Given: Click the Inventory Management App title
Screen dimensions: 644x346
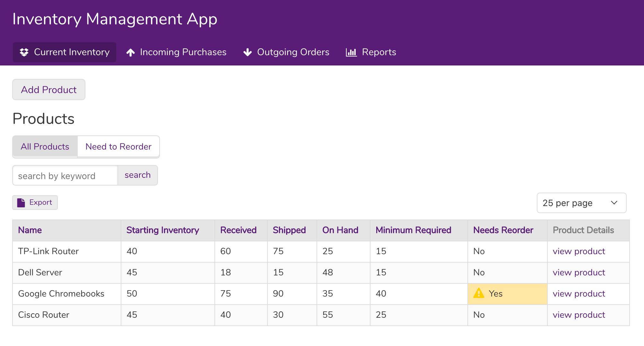Looking at the screenshot, I should point(115,19).
